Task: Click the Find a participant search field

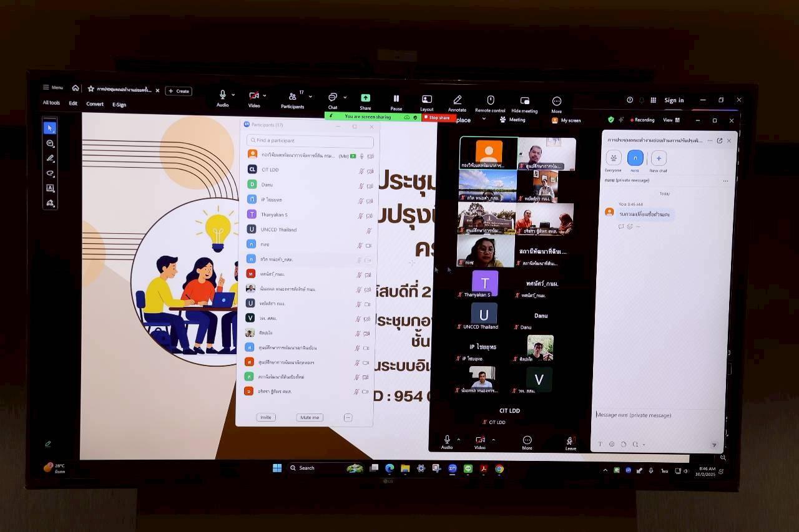Action: point(310,140)
